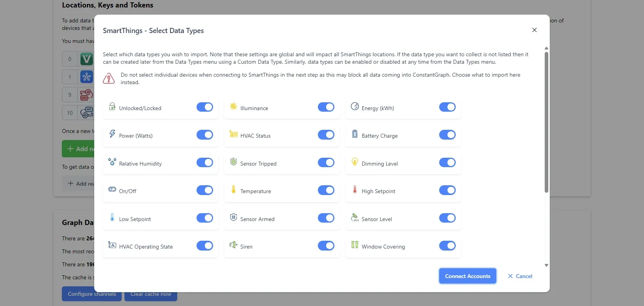Image resolution: width=644 pixels, height=306 pixels.
Task: Click the Power (Watts) lightning icon
Action: click(112, 134)
